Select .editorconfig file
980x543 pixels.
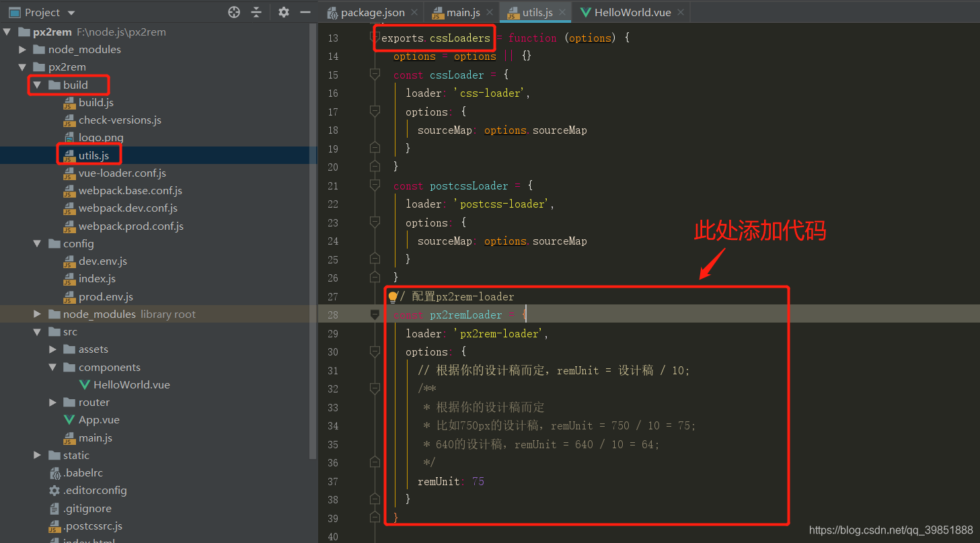[95, 490]
